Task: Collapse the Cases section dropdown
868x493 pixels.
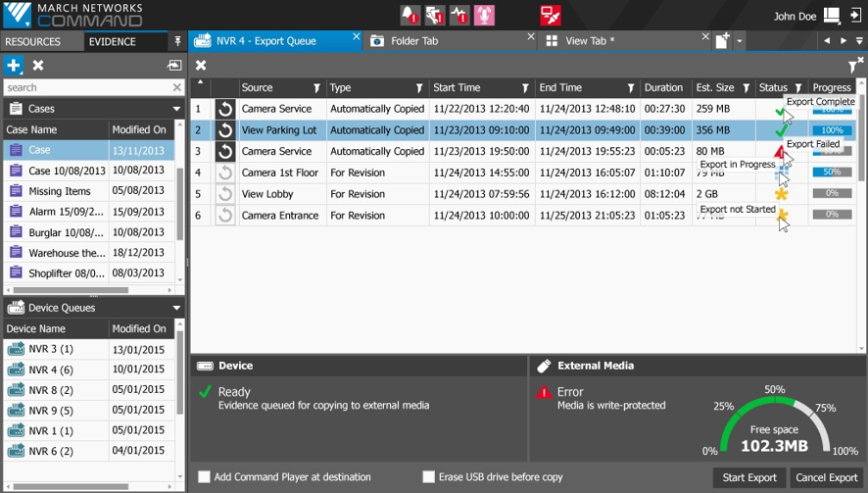Action: coord(176,109)
